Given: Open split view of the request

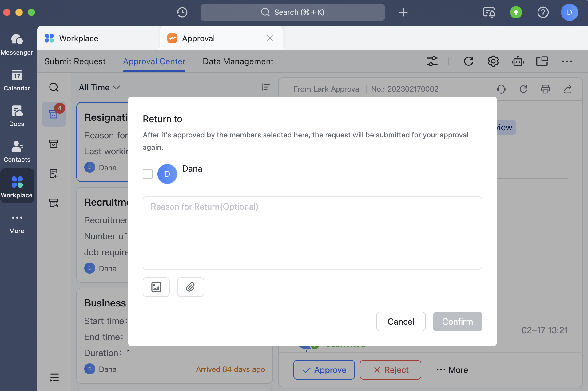Looking at the screenshot, I should tap(542, 61).
